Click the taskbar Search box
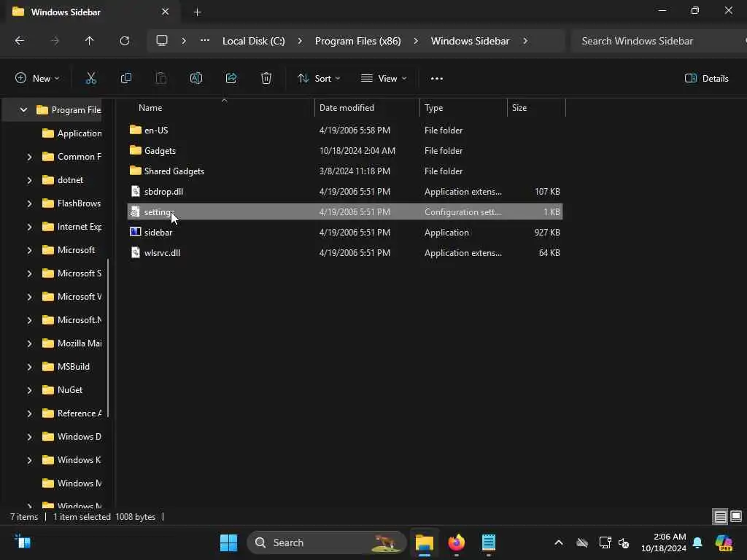Screen dimensions: 747x560 pos(327,542)
